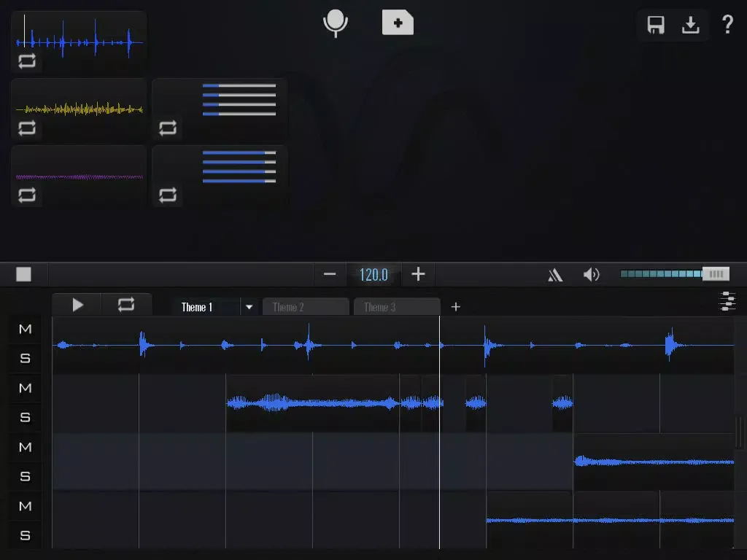The height and width of the screenshot is (560, 747).
Task: Stop playback with the square stop button
Action: [23, 274]
